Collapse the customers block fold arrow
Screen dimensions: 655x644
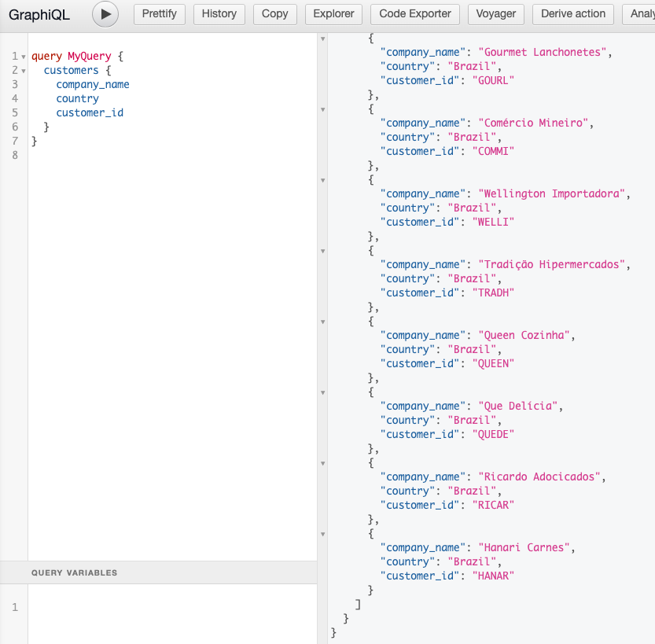tap(24, 72)
